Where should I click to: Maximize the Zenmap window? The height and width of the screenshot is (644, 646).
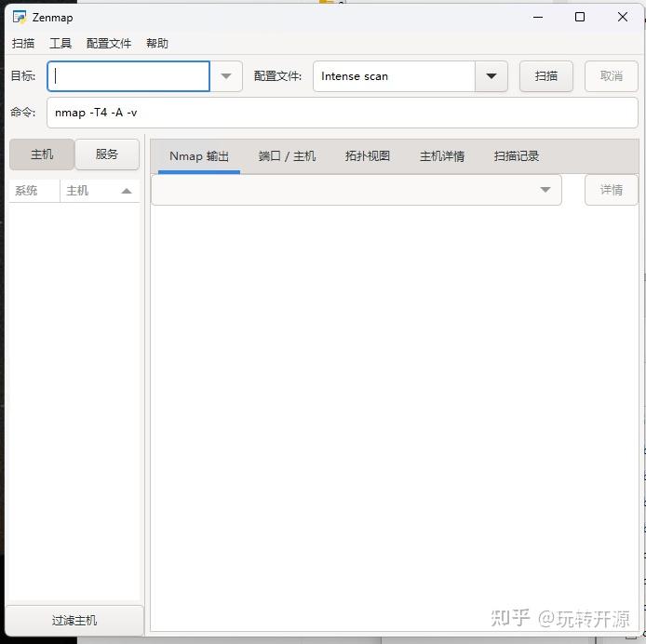580,18
